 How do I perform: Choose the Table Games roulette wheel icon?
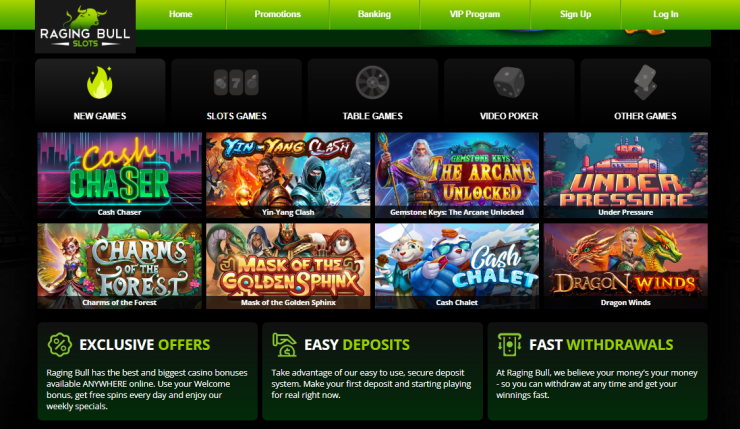point(372,83)
